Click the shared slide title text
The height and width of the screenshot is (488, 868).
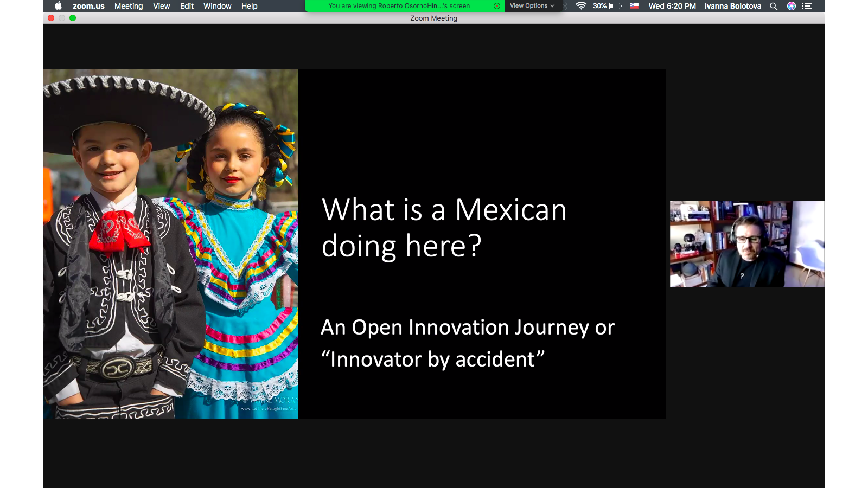444,227
